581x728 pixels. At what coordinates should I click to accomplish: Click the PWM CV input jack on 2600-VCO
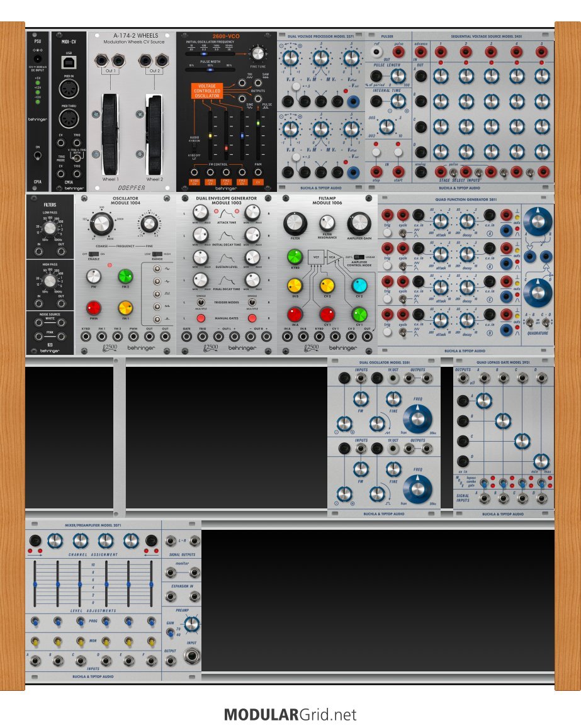point(257,172)
